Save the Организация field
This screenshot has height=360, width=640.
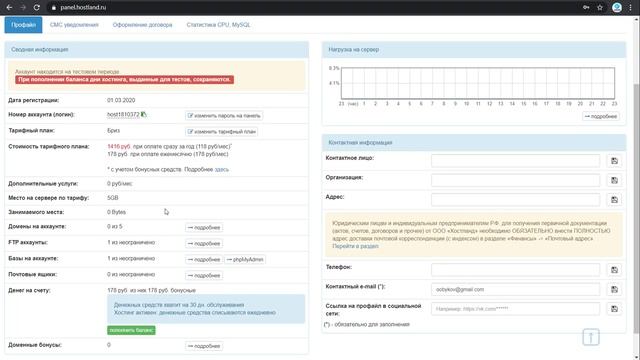(x=614, y=180)
